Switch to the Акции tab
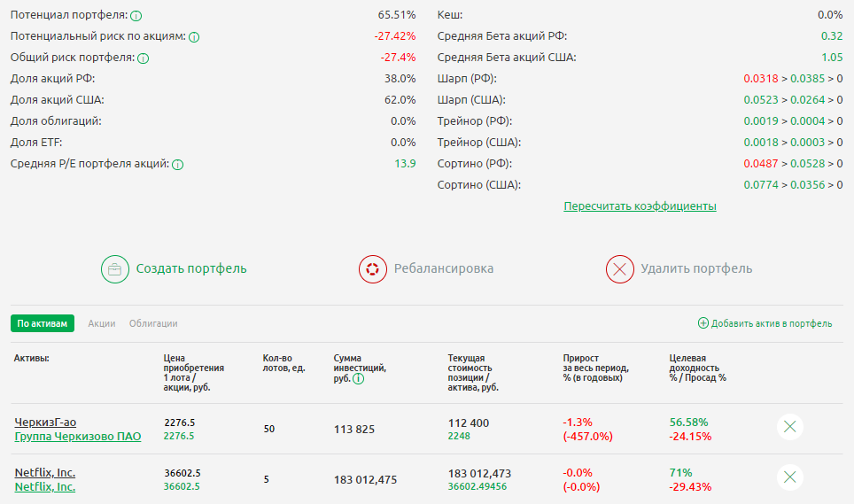Image resolution: width=854 pixels, height=504 pixels. [x=102, y=324]
